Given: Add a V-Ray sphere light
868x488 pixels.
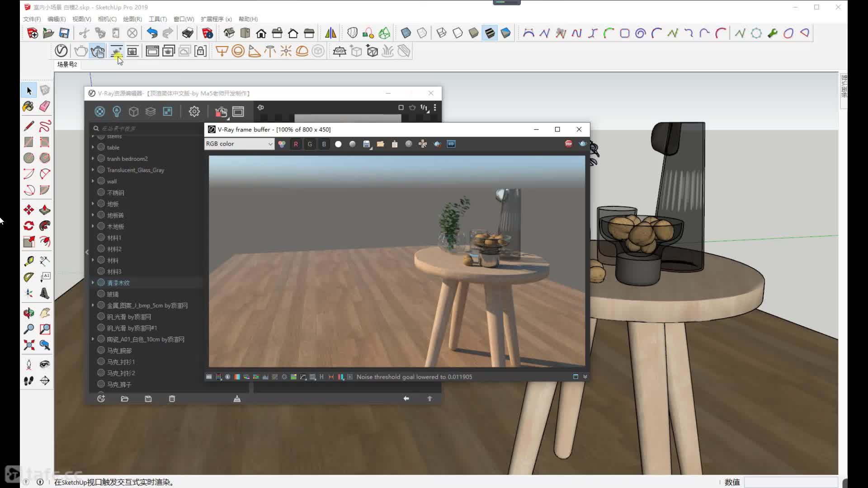Looking at the screenshot, I should pyautogui.click(x=238, y=51).
